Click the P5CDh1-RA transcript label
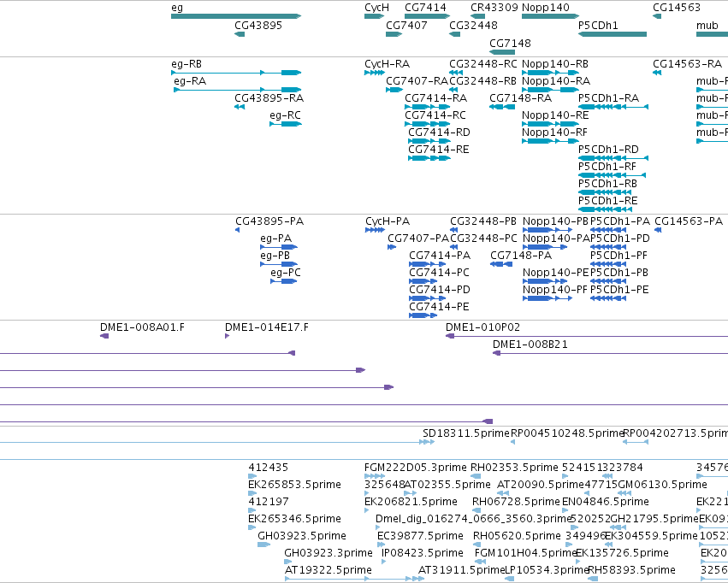Viewport: 728px width, 583px height. pos(609,98)
